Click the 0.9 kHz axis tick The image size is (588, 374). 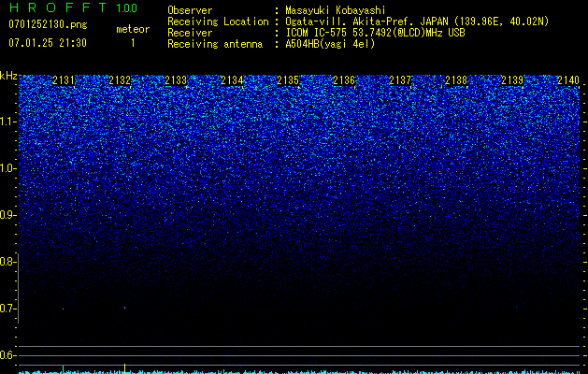[x=8, y=215]
